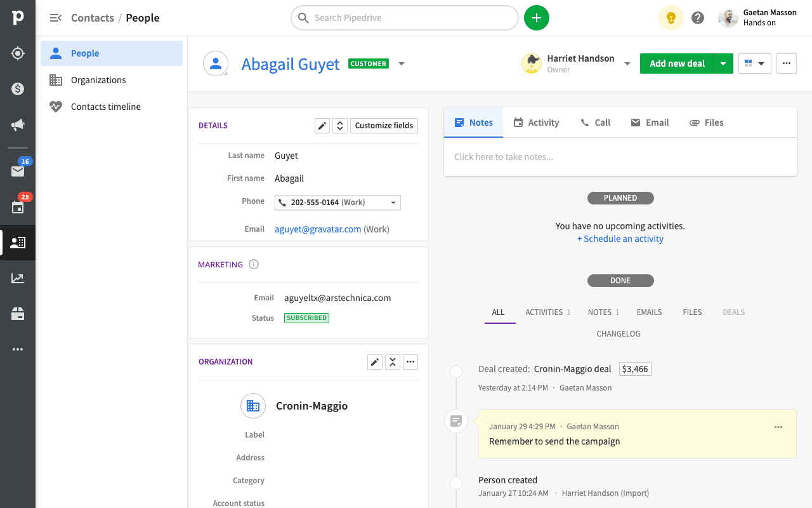Open the Mail inbox icon with badge 16
This screenshot has height=508, width=812.
[x=18, y=171]
